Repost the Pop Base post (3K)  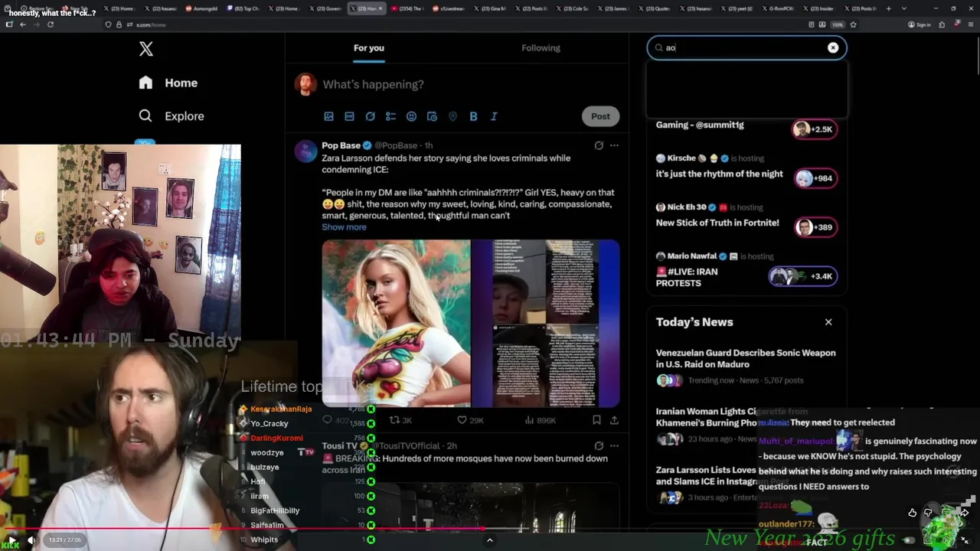[401, 420]
